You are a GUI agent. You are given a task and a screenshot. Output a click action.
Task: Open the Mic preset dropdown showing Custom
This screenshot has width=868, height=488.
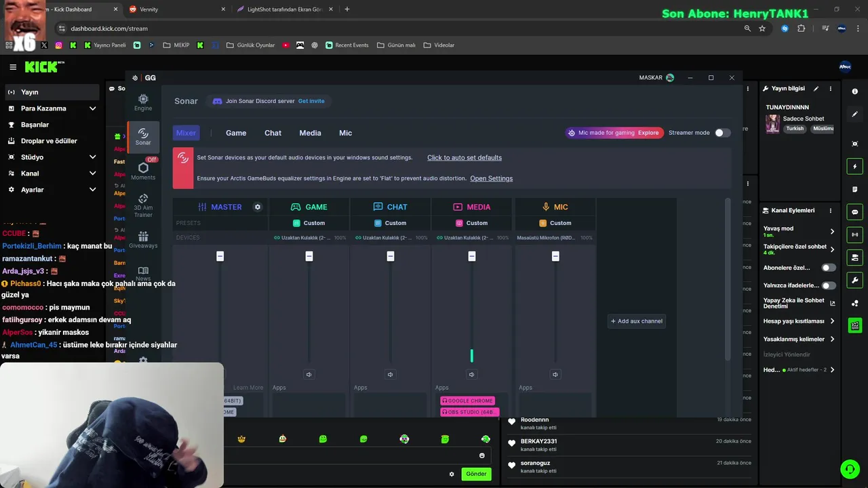click(555, 223)
